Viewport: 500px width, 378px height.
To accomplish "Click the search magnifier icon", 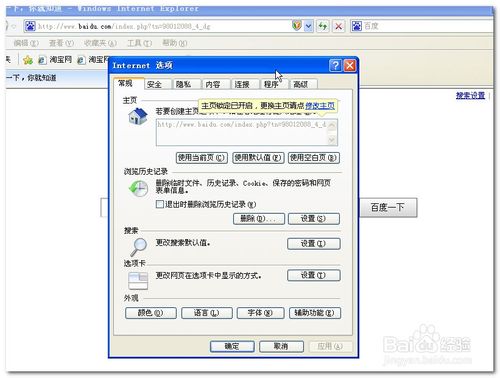I will [x=138, y=247].
